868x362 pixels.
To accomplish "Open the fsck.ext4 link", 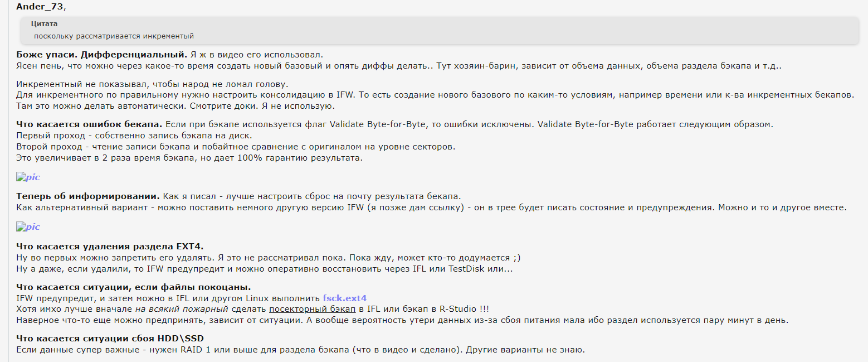I will [x=344, y=298].
